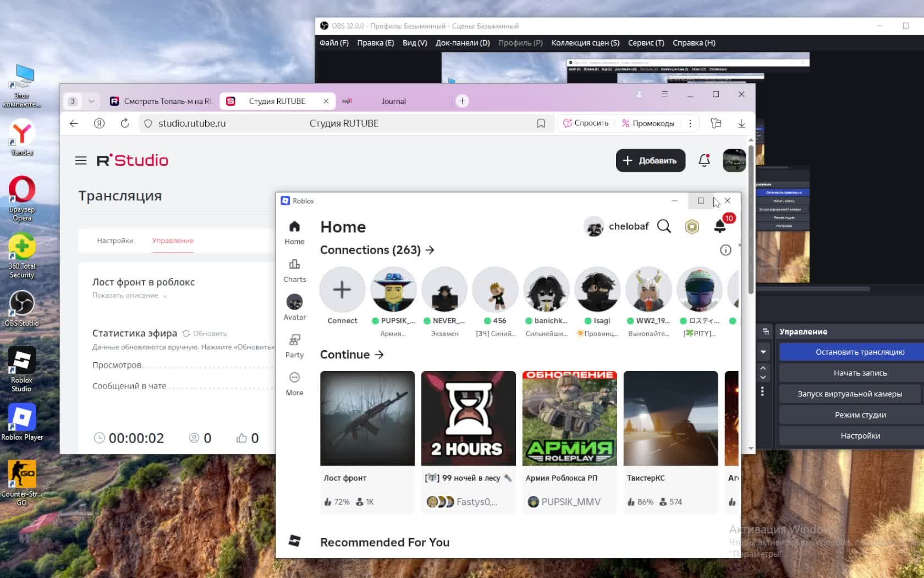Open the ТвистерКС game thumbnail
Viewport: 924px width, 578px height.
(x=671, y=418)
